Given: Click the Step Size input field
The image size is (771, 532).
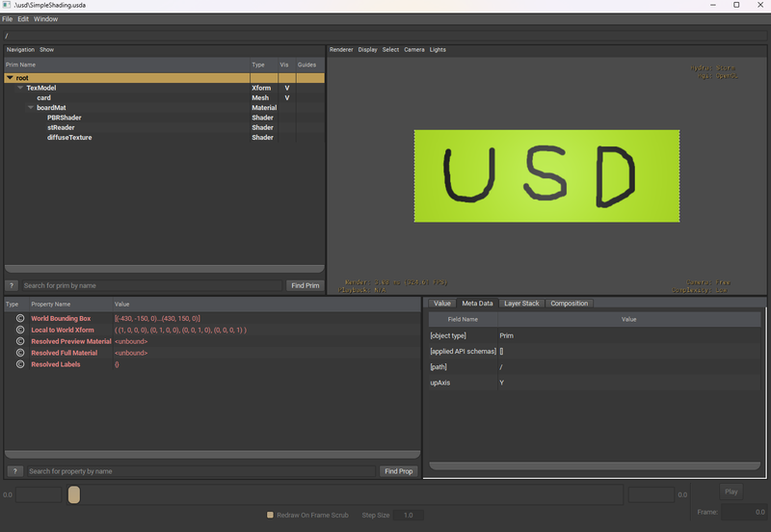Looking at the screenshot, I should [x=408, y=515].
